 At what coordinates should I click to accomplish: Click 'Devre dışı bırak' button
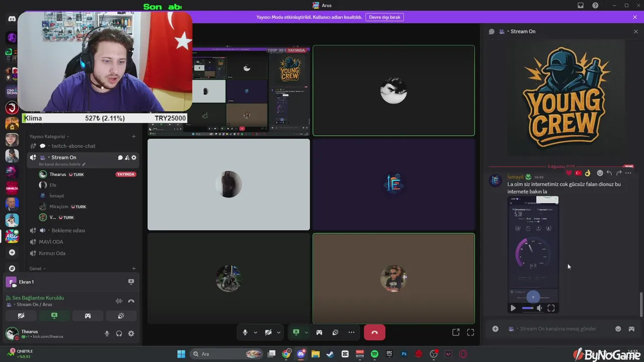[x=385, y=17]
